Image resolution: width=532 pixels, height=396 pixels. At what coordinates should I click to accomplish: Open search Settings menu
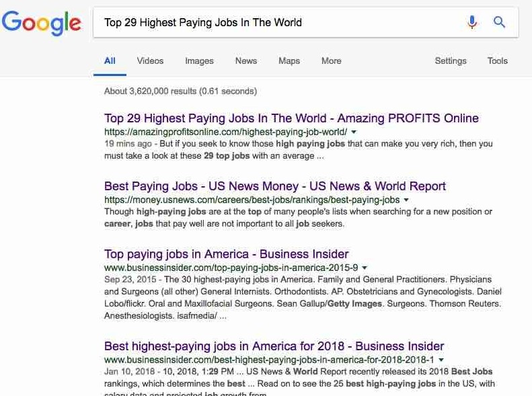coord(451,61)
